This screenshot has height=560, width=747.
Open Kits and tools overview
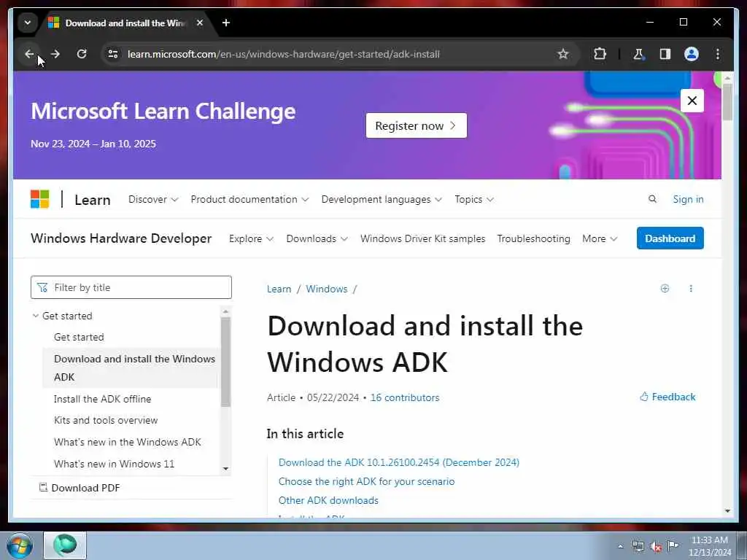(x=106, y=421)
